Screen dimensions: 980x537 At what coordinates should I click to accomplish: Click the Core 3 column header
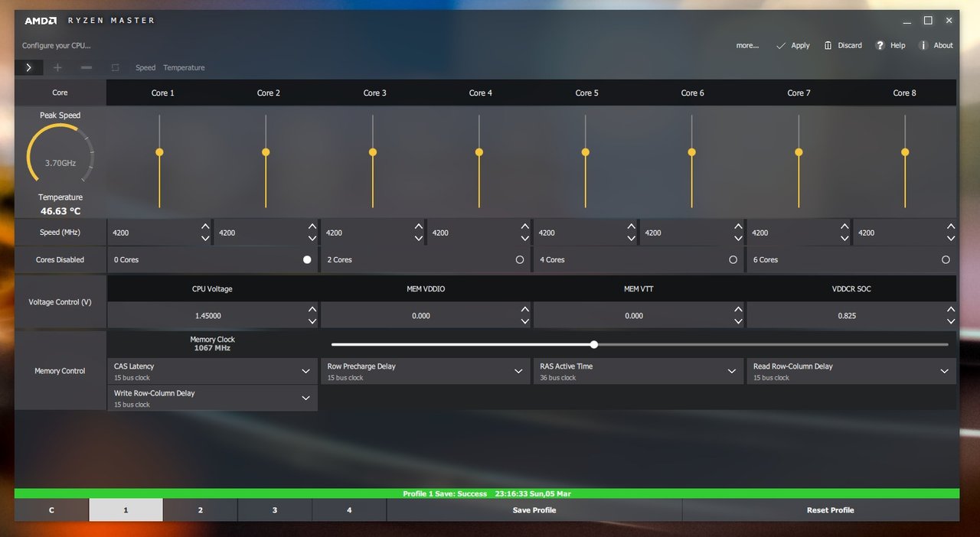click(x=374, y=93)
